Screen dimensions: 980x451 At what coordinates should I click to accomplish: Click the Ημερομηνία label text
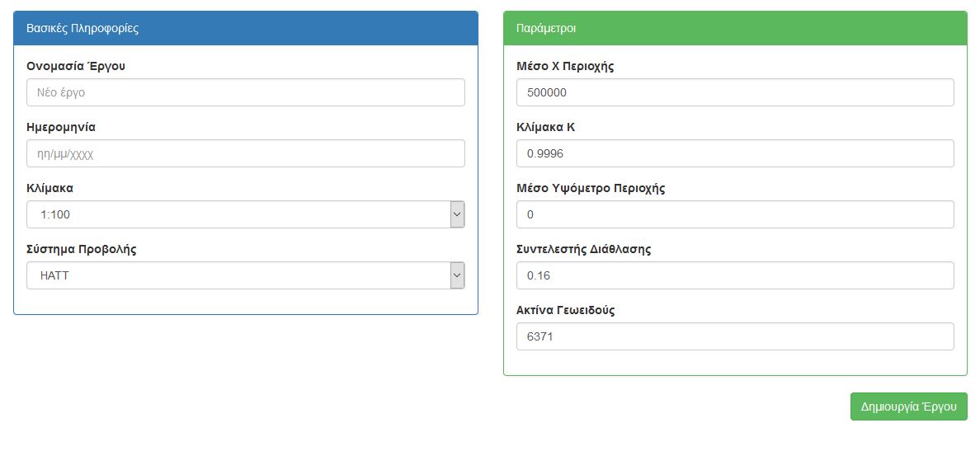pos(61,128)
